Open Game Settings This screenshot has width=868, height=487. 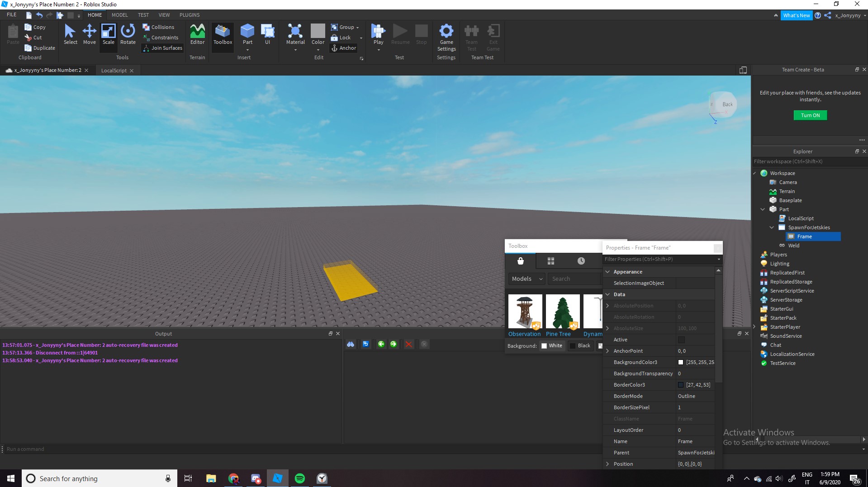pyautogui.click(x=446, y=38)
